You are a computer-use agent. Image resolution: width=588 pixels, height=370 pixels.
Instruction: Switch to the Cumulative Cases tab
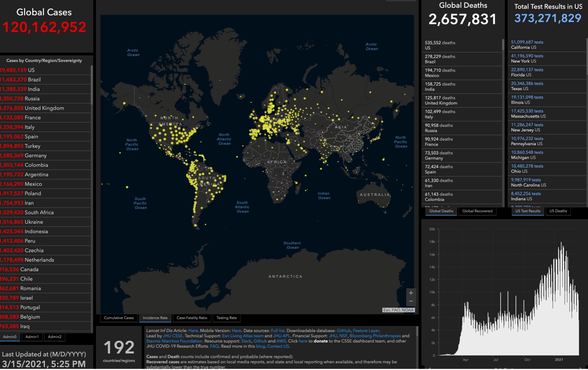point(118,318)
